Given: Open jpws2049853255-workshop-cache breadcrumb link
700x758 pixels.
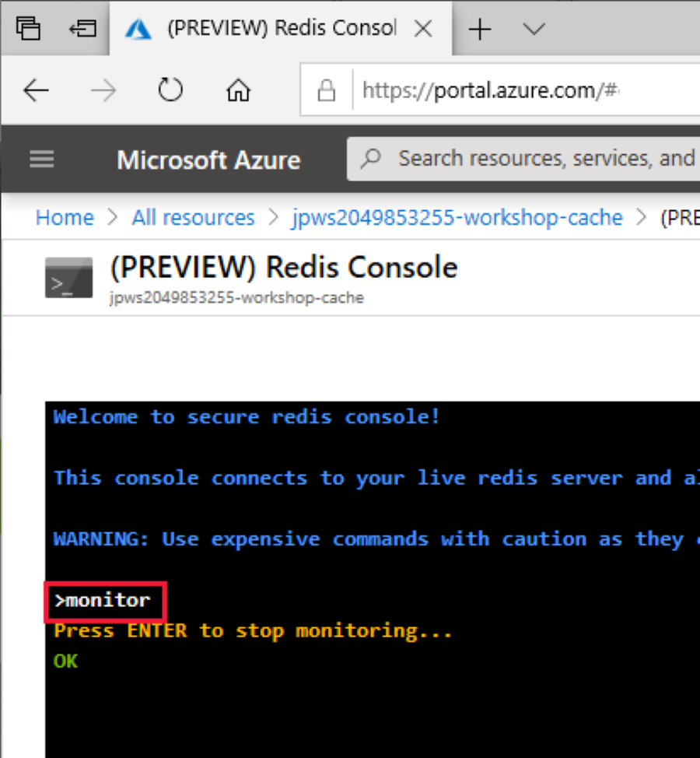Looking at the screenshot, I should point(457,218).
